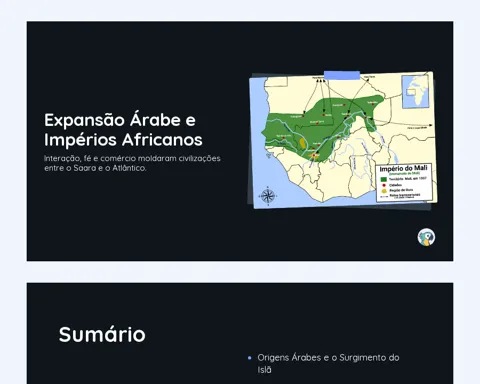
Task: Click the Africa inset locator map
Action: (x=415, y=91)
